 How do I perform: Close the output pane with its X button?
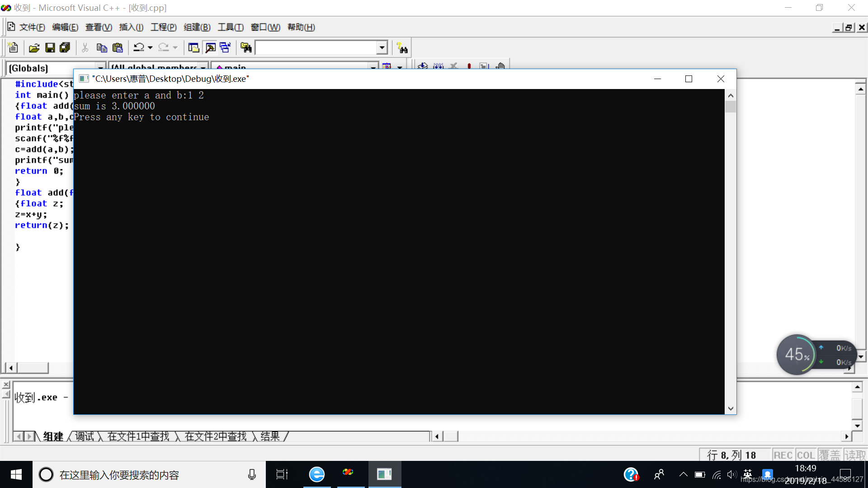click(x=6, y=385)
